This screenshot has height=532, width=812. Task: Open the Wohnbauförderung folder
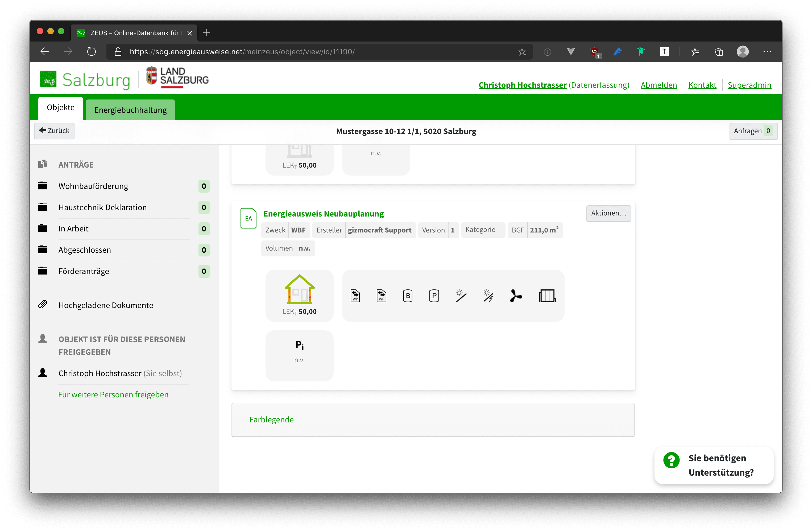point(93,186)
